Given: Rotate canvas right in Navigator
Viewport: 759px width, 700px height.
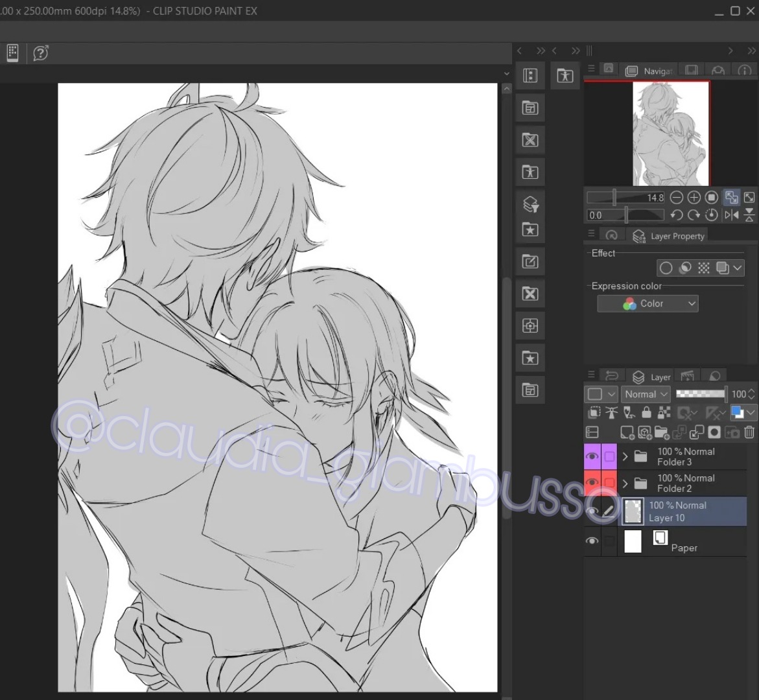Looking at the screenshot, I should [694, 215].
